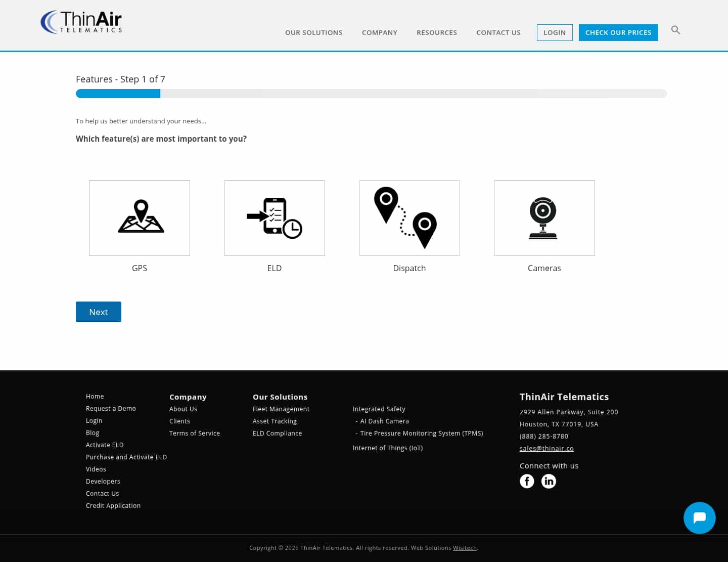Click the sales@thinair.co email link
The height and width of the screenshot is (562, 728).
point(547,448)
